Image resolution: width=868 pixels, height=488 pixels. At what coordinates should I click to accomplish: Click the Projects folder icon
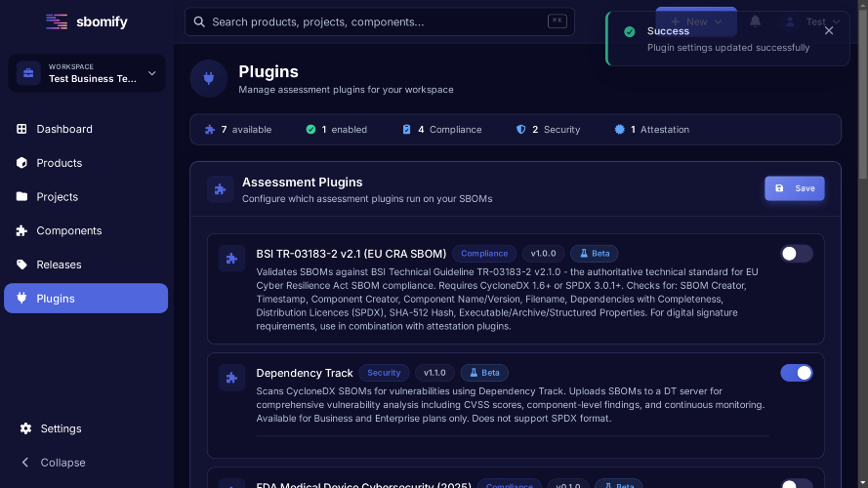(x=21, y=196)
